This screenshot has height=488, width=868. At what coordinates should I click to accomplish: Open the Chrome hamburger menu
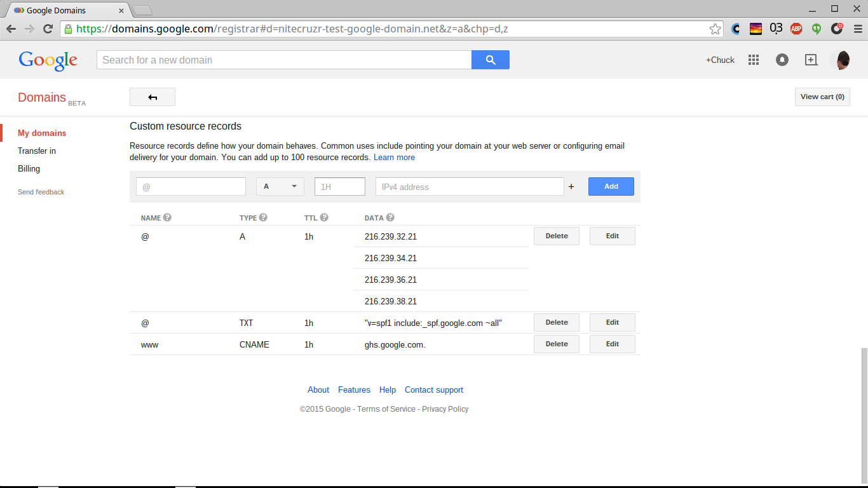[x=857, y=29]
